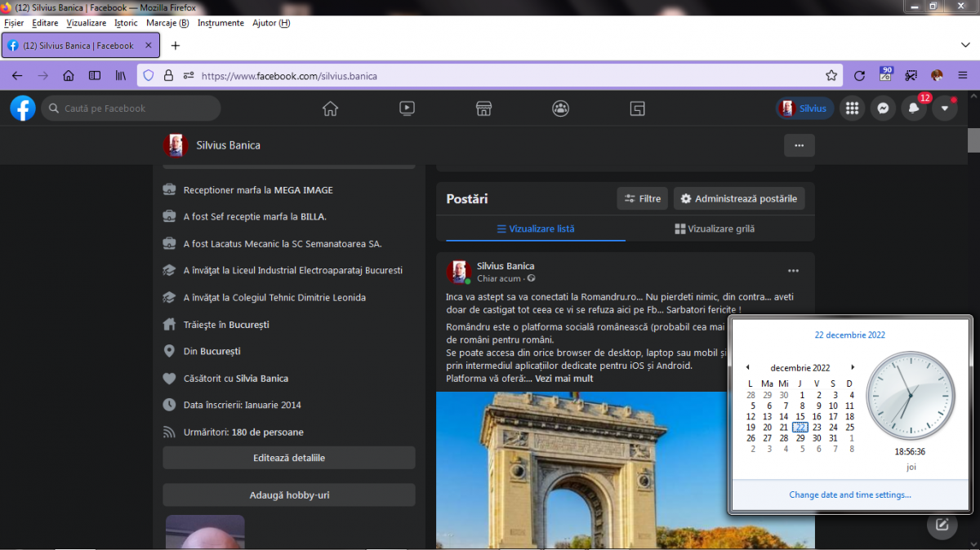This screenshot has height=550, width=980.
Task: Reload the page in Firefox
Action: tap(859, 76)
